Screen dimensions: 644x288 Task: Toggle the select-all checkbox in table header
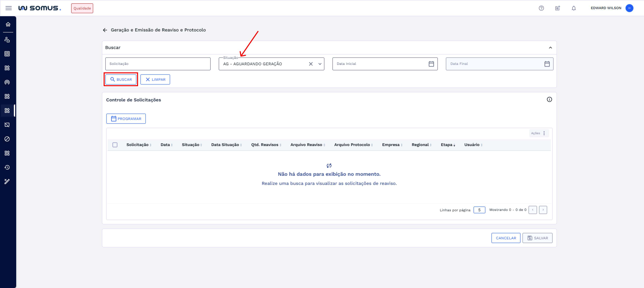(115, 145)
